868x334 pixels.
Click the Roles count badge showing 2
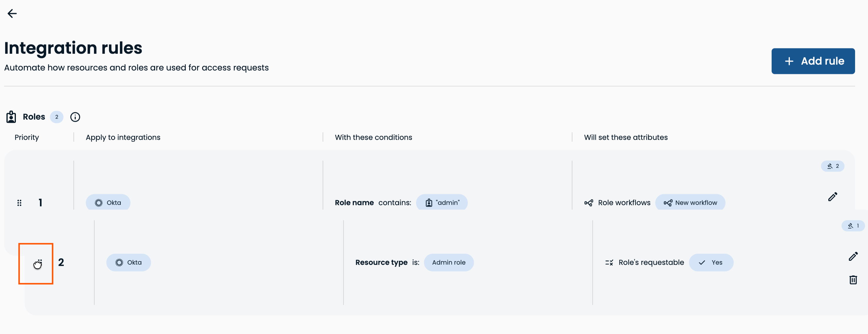pyautogui.click(x=57, y=117)
